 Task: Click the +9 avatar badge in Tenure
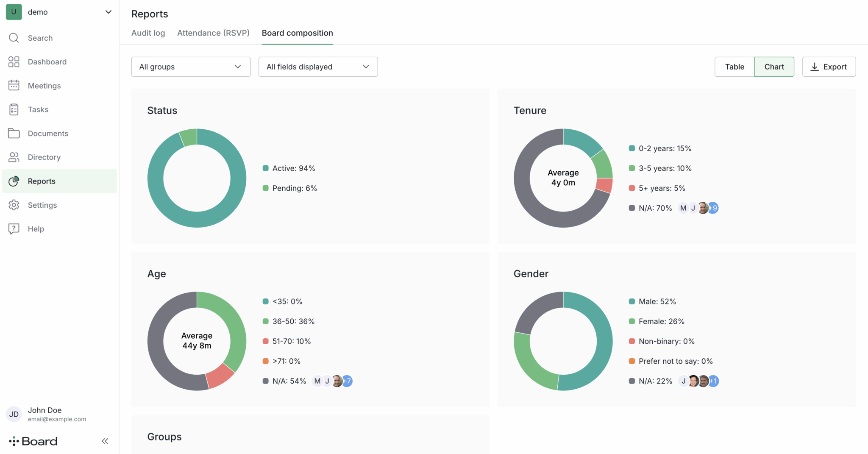tap(714, 208)
